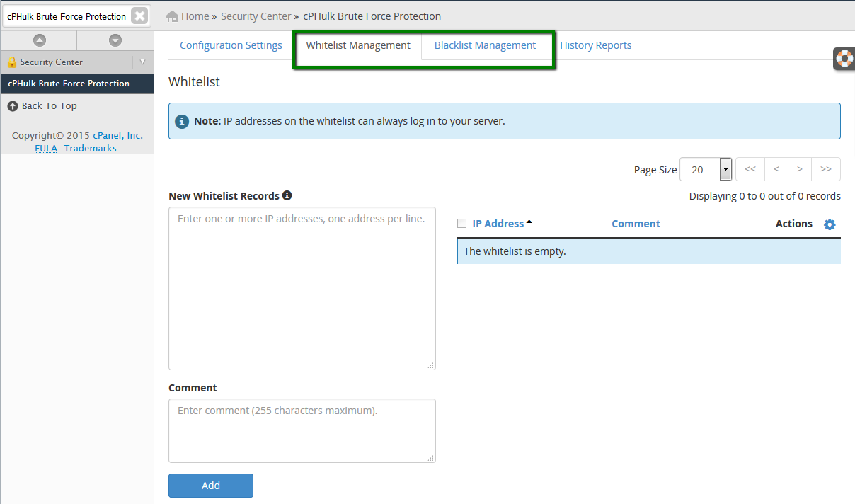Image resolution: width=855 pixels, height=504 pixels.
Task: Click the up arrow collapse icon in sidebar
Action: 40,40
